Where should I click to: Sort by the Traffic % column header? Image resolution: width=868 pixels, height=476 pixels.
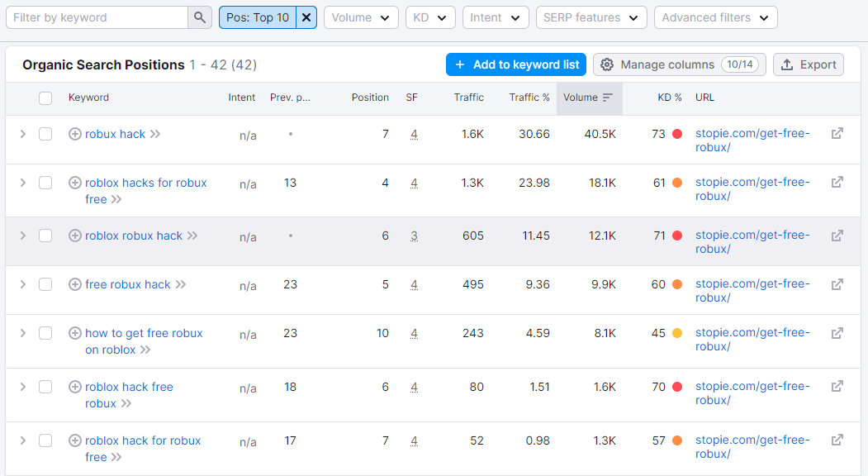(x=529, y=98)
